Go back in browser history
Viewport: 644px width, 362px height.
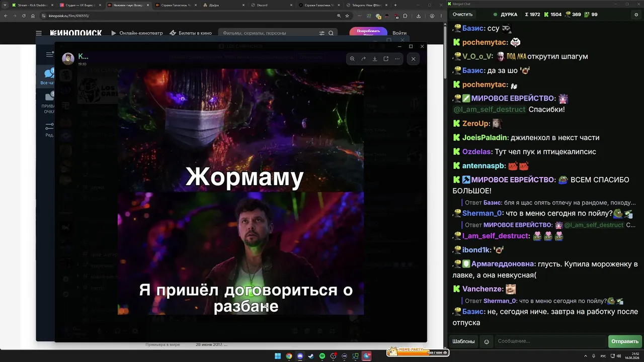6,16
